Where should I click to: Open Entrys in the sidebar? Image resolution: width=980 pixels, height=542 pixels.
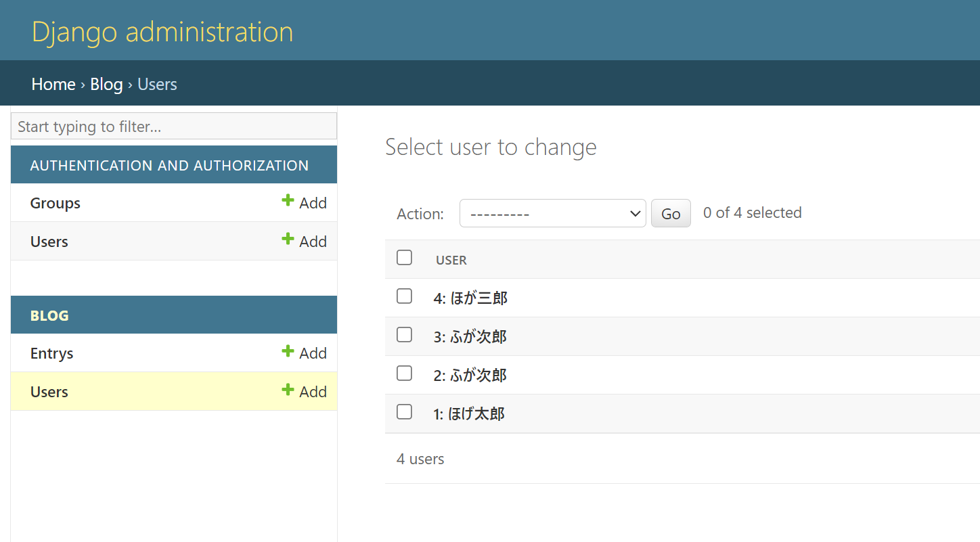[x=52, y=353]
